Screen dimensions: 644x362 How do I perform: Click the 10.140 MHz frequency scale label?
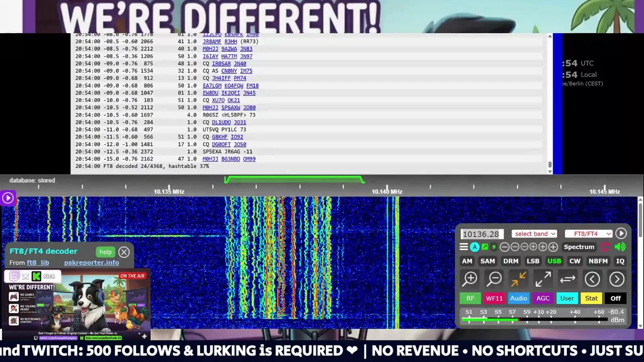(387, 192)
